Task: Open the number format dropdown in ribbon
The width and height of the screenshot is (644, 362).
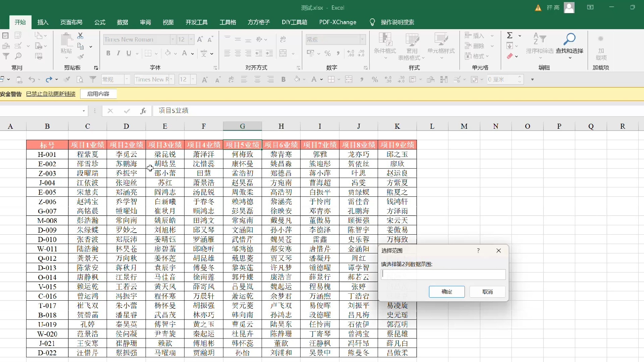Action: [x=362, y=40]
